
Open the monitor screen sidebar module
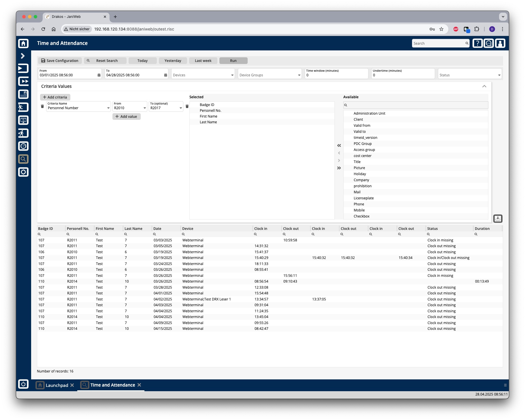23,120
